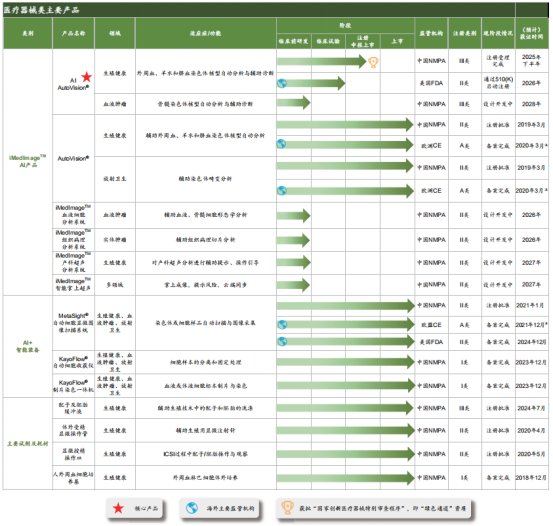Click the 多领域 field cell

115,285
